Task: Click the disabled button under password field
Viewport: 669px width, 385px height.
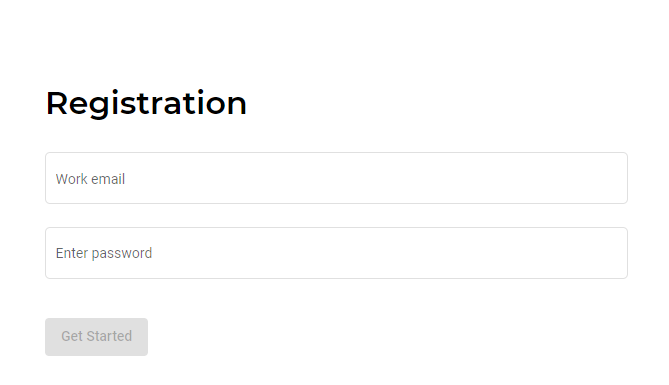Action: coord(96,337)
